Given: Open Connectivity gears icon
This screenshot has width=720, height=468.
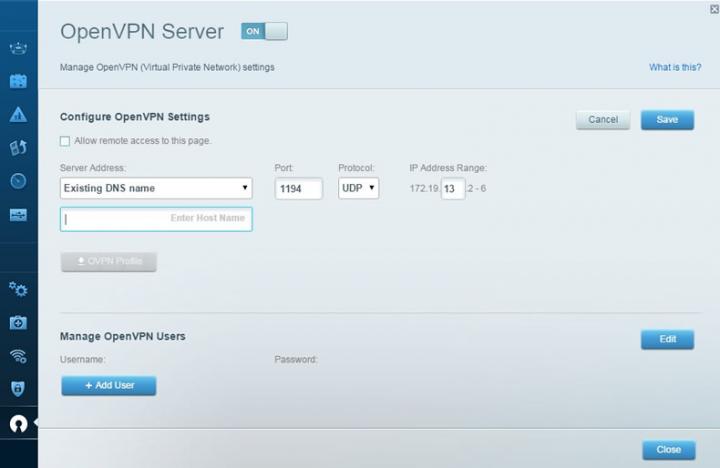Looking at the screenshot, I should click(18, 289).
